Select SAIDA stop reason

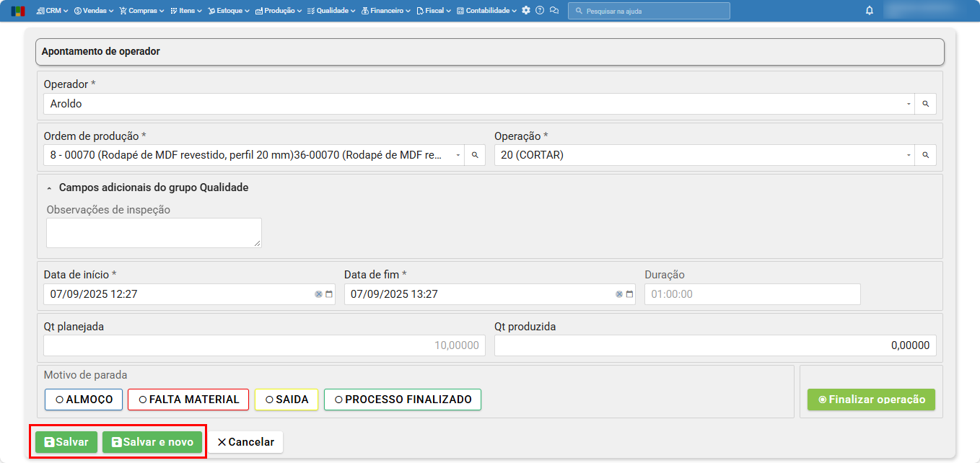pyautogui.click(x=286, y=400)
